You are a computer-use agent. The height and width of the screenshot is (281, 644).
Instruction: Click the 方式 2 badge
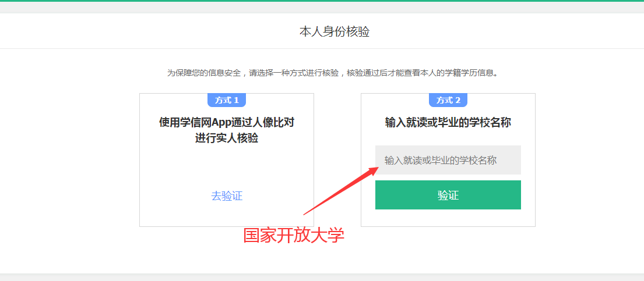pos(448,100)
